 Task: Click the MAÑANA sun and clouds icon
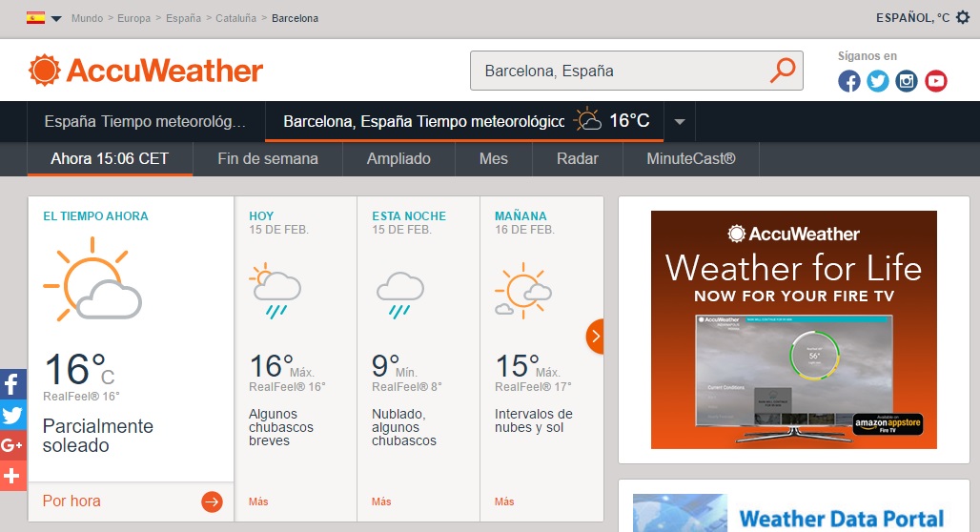523,291
